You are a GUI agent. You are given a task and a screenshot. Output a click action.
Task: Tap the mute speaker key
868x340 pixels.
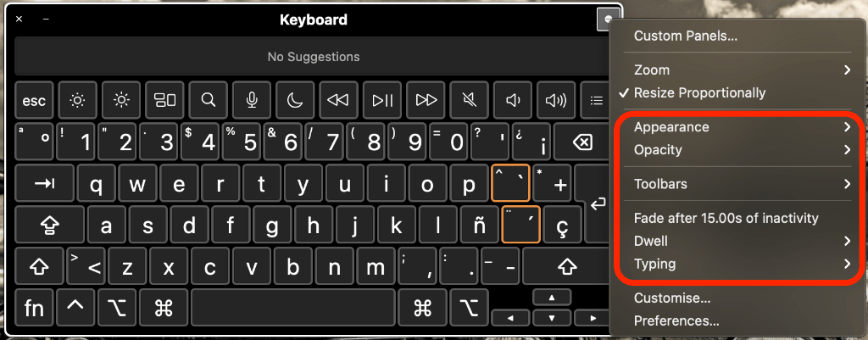pyautogui.click(x=469, y=101)
